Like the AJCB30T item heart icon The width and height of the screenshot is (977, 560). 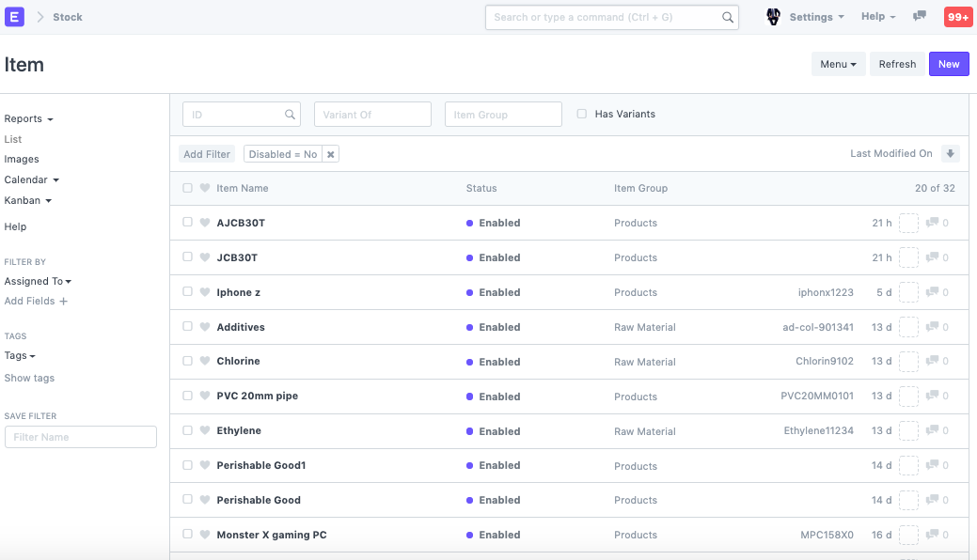click(x=205, y=223)
